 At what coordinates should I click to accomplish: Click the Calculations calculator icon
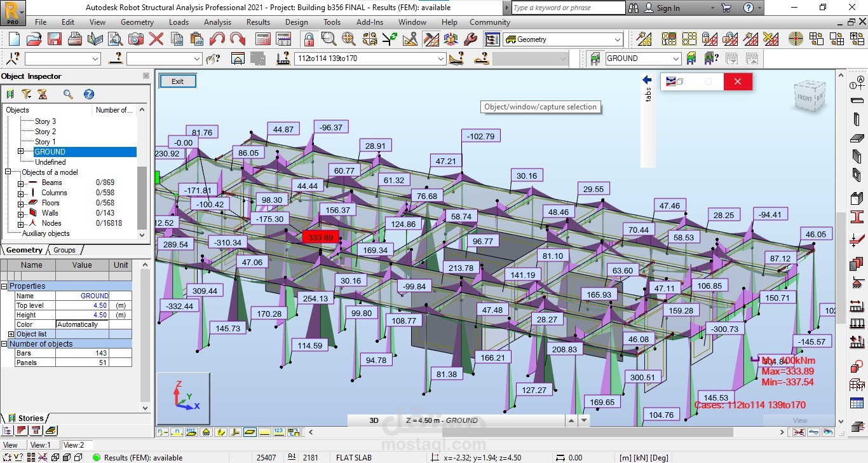coord(263,39)
